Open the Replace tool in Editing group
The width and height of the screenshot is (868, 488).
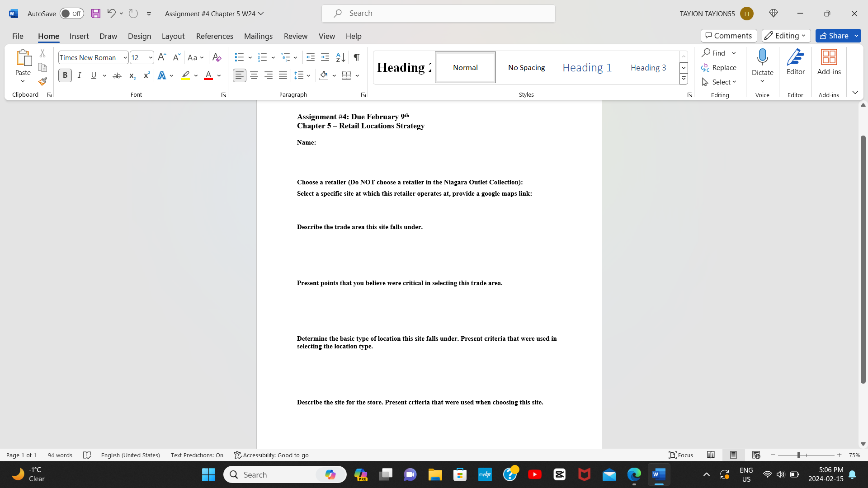719,67
